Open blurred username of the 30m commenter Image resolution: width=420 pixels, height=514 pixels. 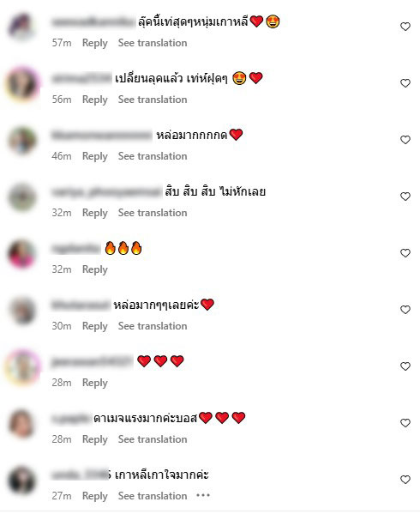[x=81, y=305]
